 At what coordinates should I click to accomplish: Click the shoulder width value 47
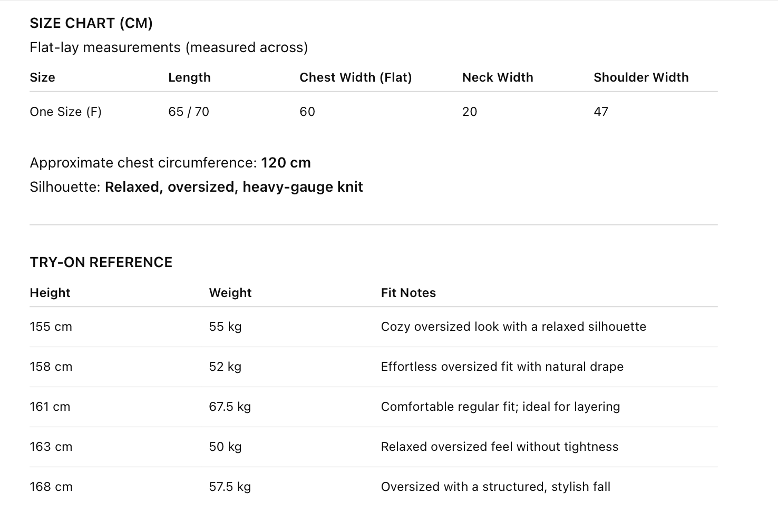(600, 112)
